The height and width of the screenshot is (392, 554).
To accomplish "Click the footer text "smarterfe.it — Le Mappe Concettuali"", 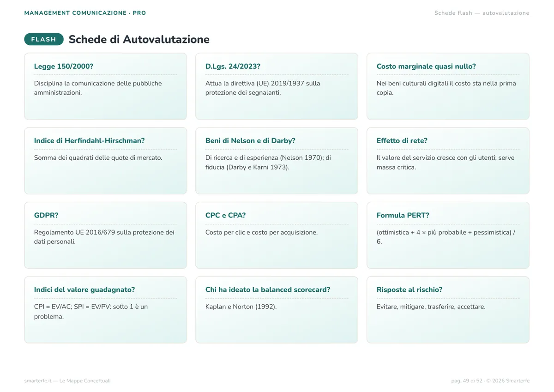I will point(67,381).
